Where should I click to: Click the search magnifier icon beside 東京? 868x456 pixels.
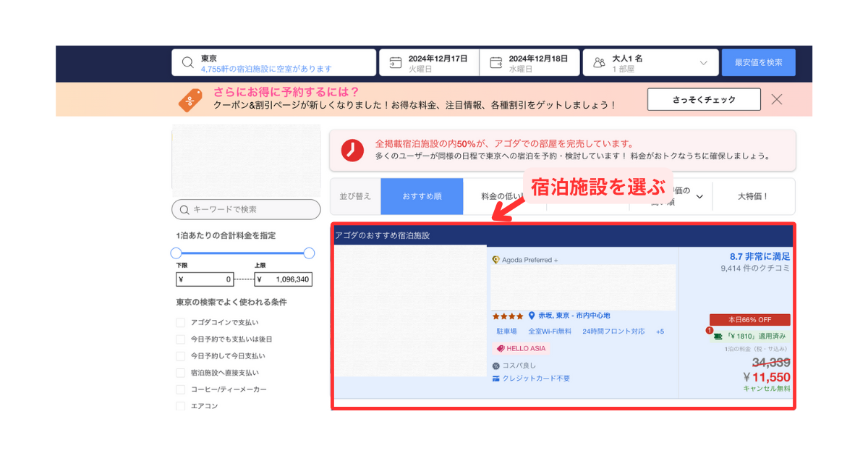click(x=187, y=63)
